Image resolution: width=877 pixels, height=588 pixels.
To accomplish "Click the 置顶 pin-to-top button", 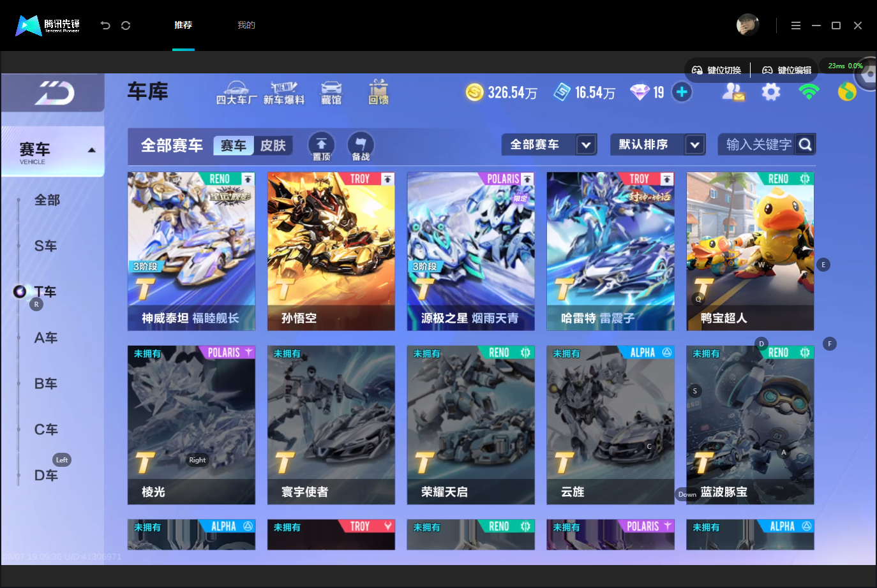I will [x=322, y=146].
